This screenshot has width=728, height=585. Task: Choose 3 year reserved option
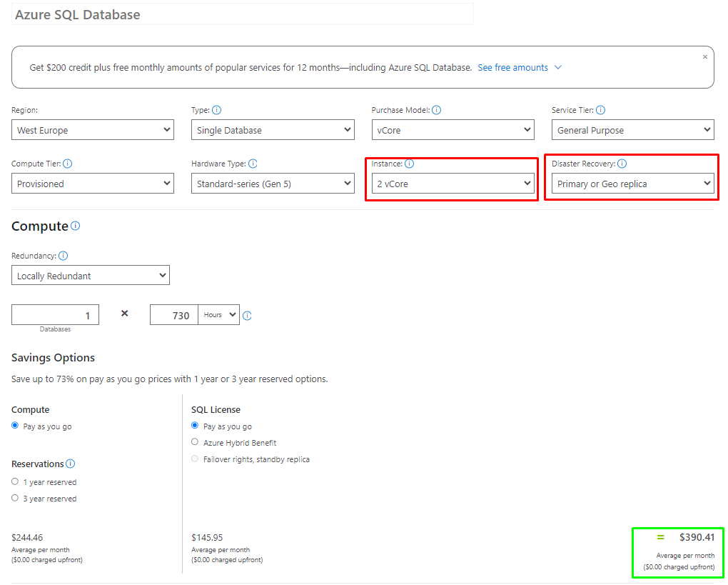point(15,498)
